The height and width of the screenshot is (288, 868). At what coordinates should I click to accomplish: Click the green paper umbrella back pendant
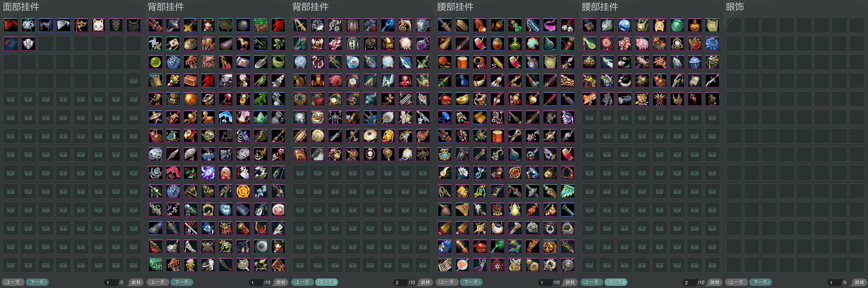point(155,265)
